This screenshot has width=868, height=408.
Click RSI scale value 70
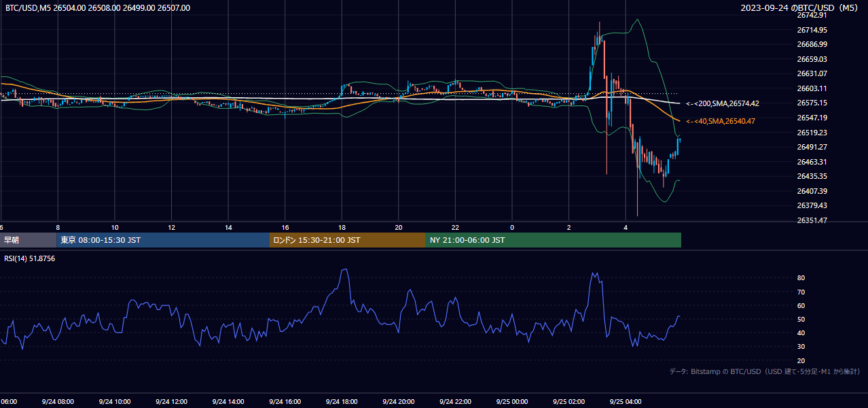click(801, 292)
